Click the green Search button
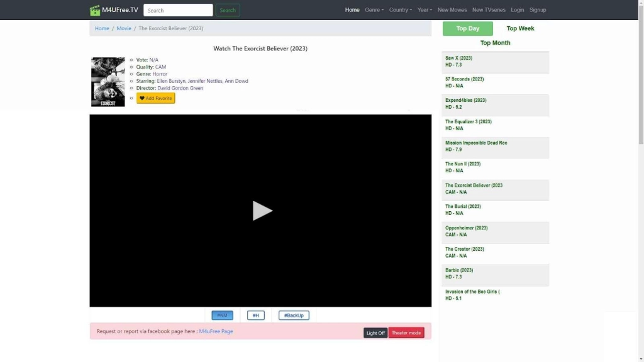Viewport: 644px width, 362px height. pyautogui.click(x=228, y=10)
